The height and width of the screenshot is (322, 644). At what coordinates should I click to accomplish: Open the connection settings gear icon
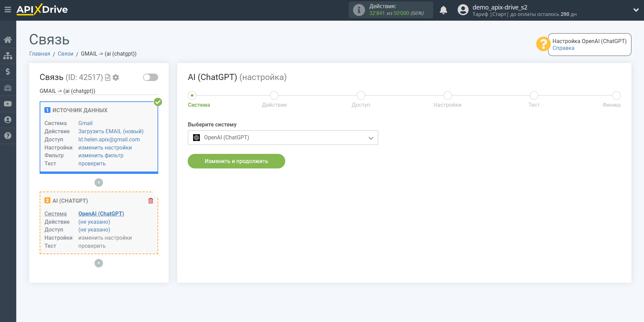pyautogui.click(x=116, y=78)
